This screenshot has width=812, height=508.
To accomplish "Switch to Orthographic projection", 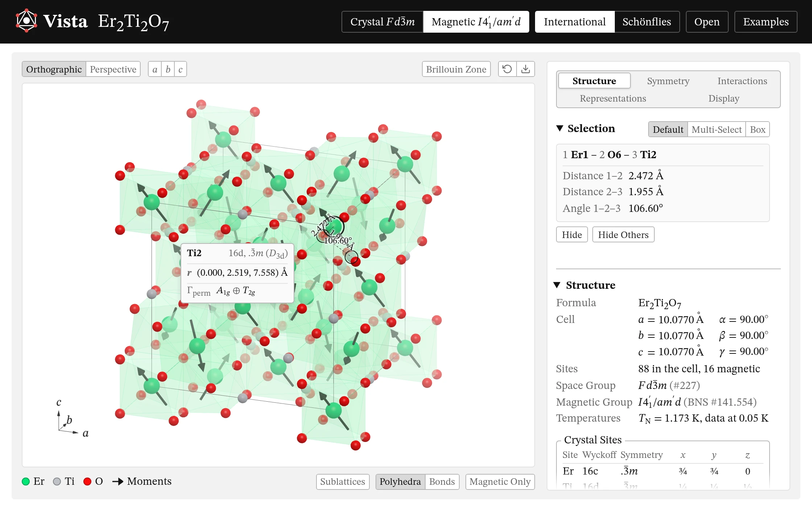I will pos(54,69).
